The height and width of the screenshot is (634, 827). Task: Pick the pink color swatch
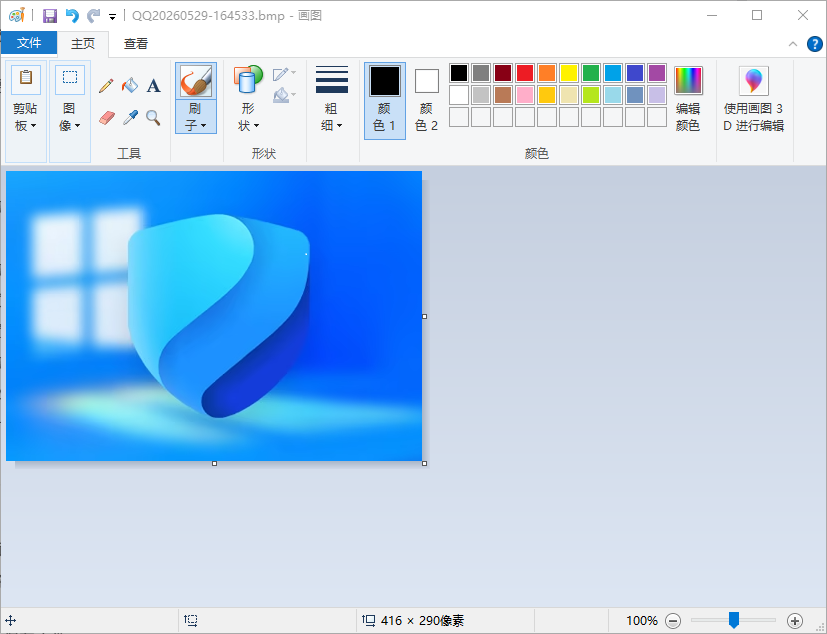pos(525,95)
